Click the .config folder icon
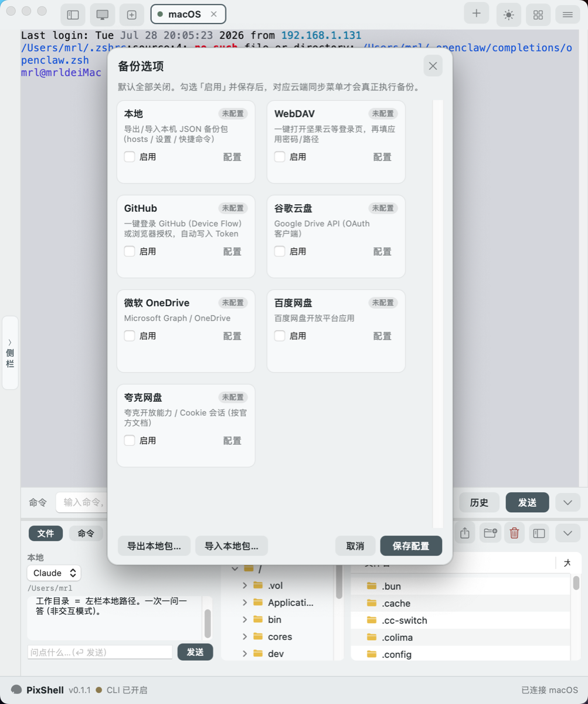The height and width of the screenshot is (704, 588). click(371, 654)
